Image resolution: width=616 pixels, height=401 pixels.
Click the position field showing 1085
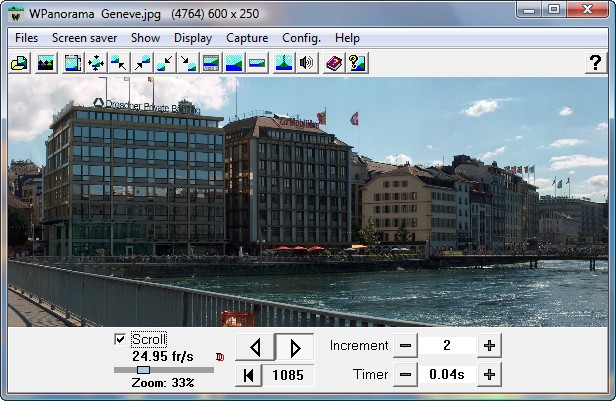[x=288, y=375]
